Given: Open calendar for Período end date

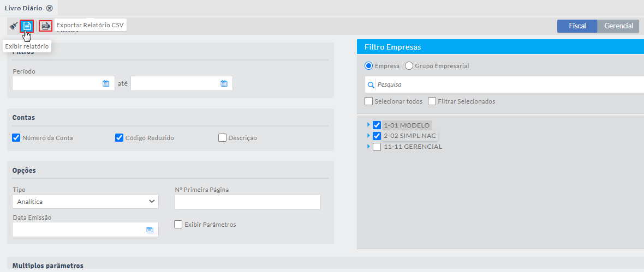Looking at the screenshot, I should click(224, 83).
